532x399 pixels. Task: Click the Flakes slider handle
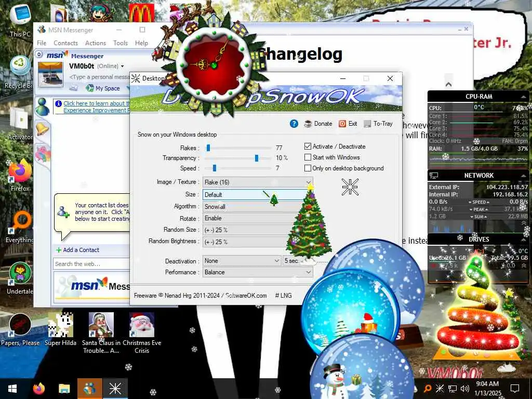(208, 148)
